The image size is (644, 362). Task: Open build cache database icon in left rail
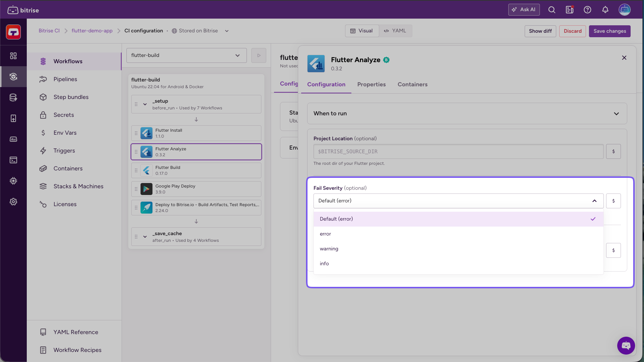[13, 97]
